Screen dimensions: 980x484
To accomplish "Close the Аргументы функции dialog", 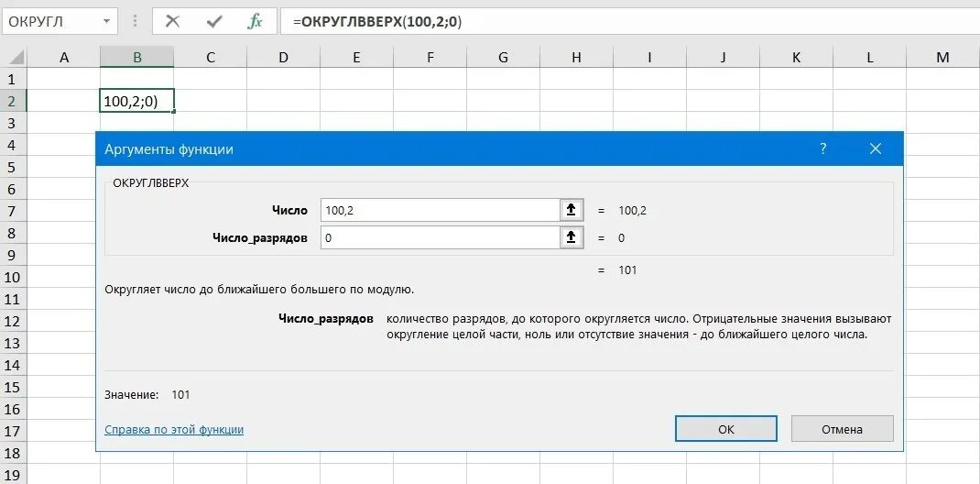I will coord(875,148).
